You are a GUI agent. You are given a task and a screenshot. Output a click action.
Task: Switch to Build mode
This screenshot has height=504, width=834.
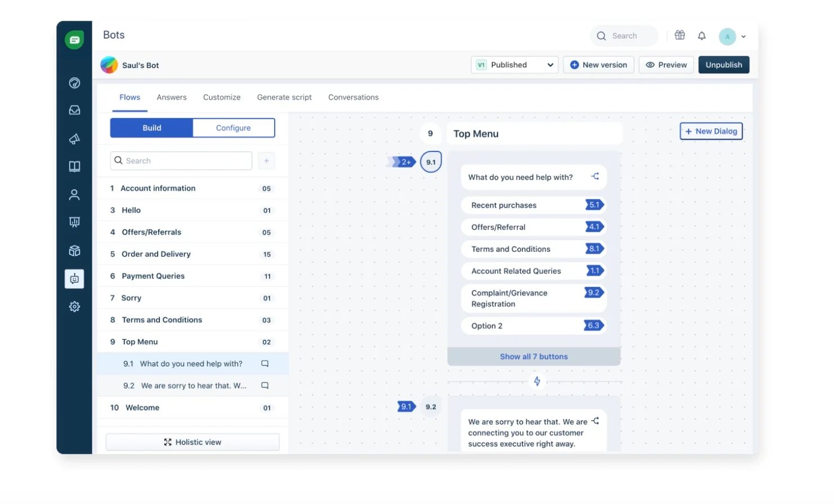coord(151,128)
